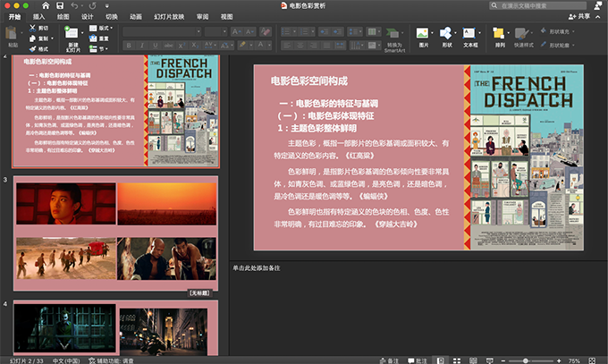Switch to Slide Sorter grid view icon
The height and width of the screenshot is (364, 608).
pos(457,360)
